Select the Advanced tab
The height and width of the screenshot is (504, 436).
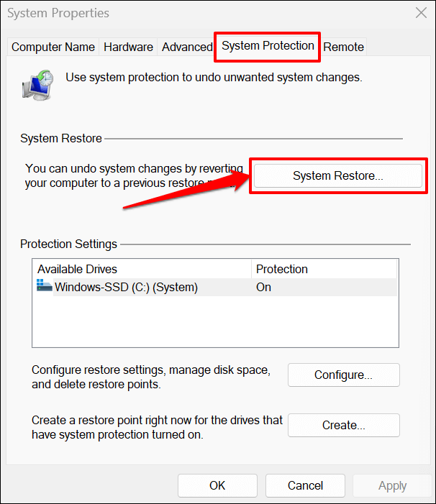click(187, 47)
